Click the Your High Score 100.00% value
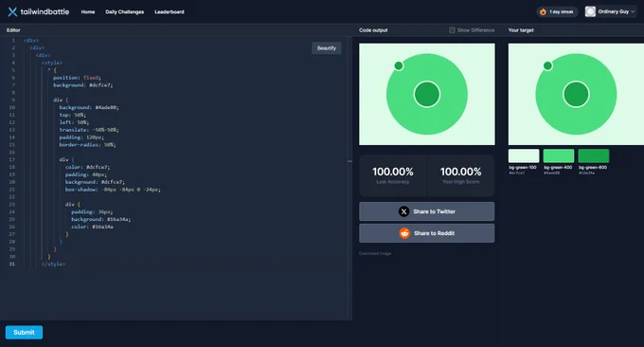Screen dimensions: 644x347 coord(460,172)
